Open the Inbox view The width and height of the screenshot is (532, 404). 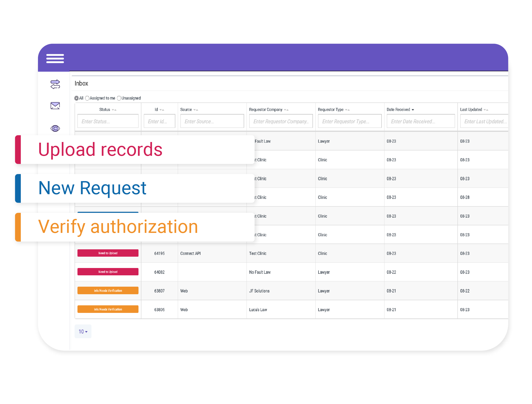pos(81,83)
